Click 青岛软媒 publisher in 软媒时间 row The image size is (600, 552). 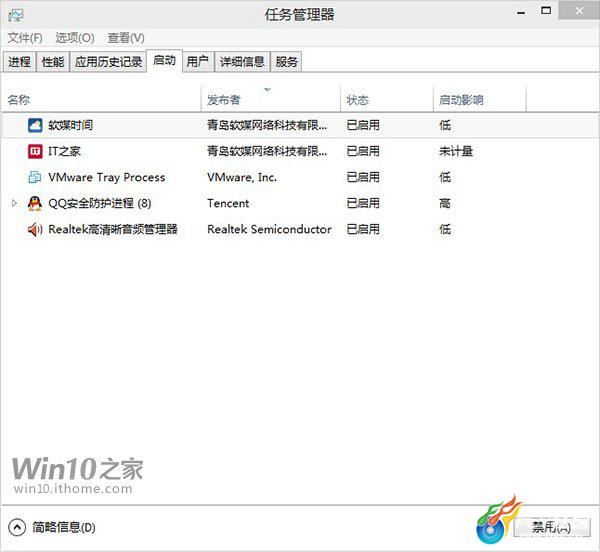[267, 125]
